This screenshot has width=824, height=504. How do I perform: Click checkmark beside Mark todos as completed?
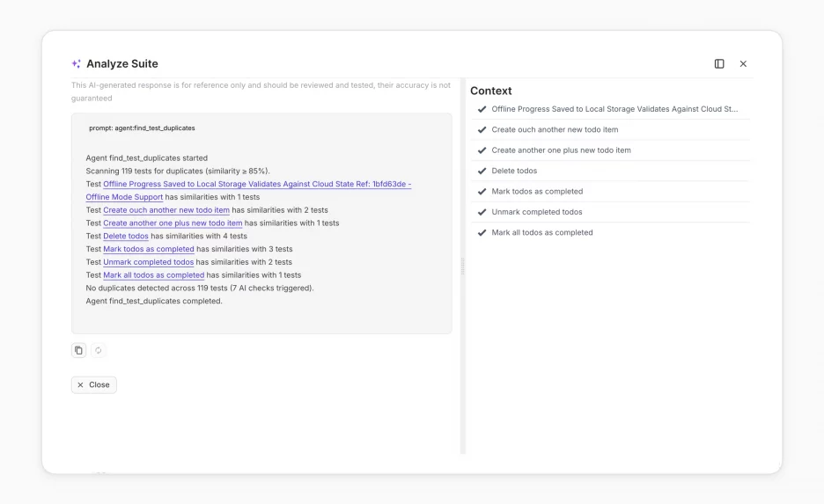(x=482, y=191)
